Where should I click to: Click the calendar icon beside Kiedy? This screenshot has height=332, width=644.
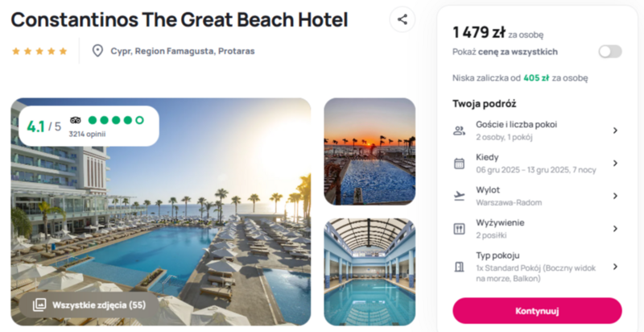pos(459,164)
